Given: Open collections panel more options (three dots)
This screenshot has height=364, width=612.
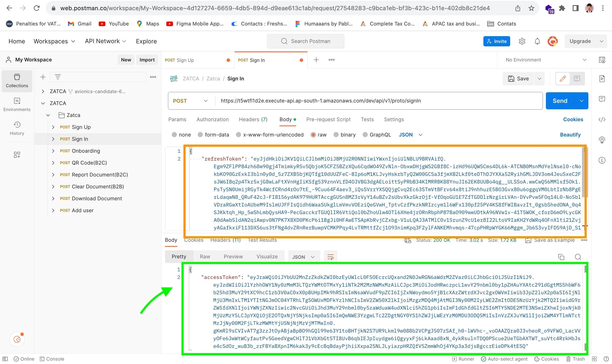Looking at the screenshot, I should (153, 77).
